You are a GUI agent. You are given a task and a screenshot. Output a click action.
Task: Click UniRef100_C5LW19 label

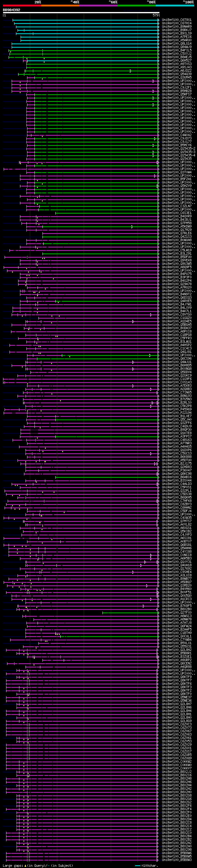point(176,250)
